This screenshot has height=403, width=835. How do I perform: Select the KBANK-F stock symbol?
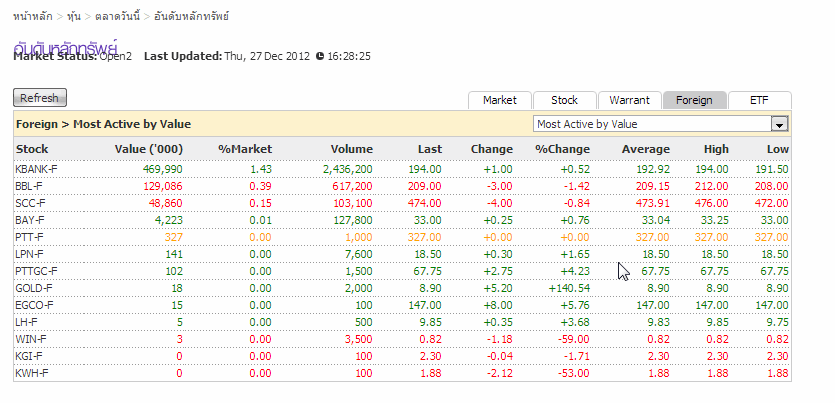click(x=36, y=169)
